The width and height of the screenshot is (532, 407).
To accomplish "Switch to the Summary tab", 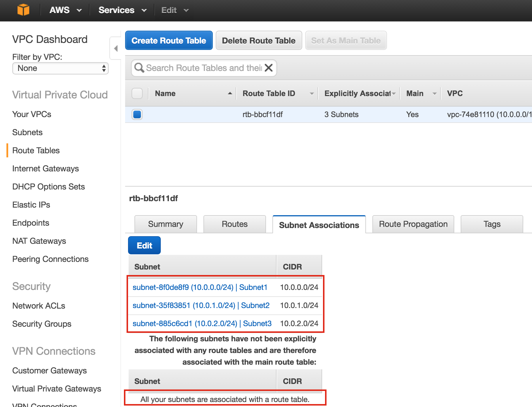I will point(166,224).
